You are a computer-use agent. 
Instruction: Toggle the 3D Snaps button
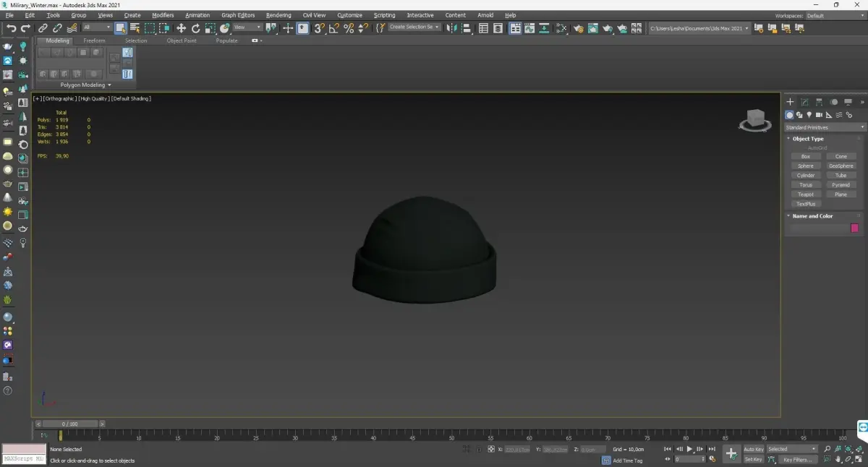click(319, 28)
